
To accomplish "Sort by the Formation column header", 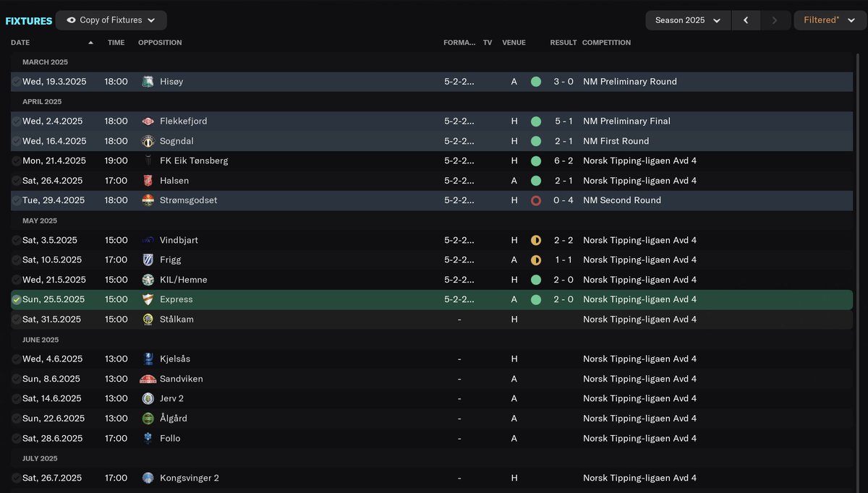I will click(459, 43).
